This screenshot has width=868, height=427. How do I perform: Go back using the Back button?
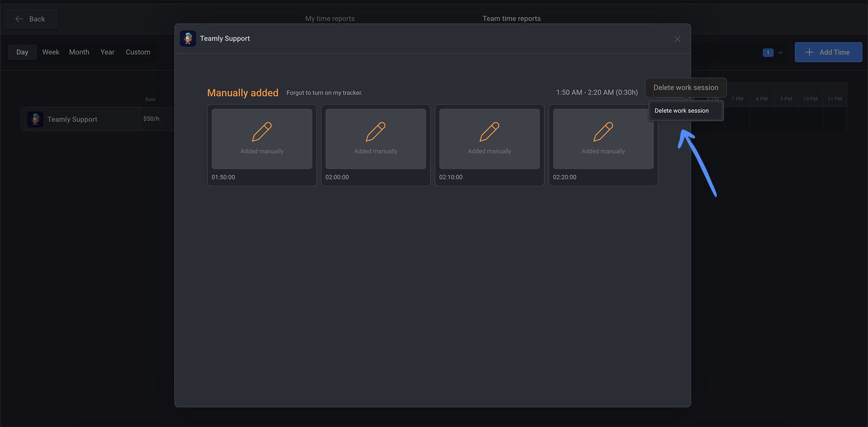tap(31, 19)
